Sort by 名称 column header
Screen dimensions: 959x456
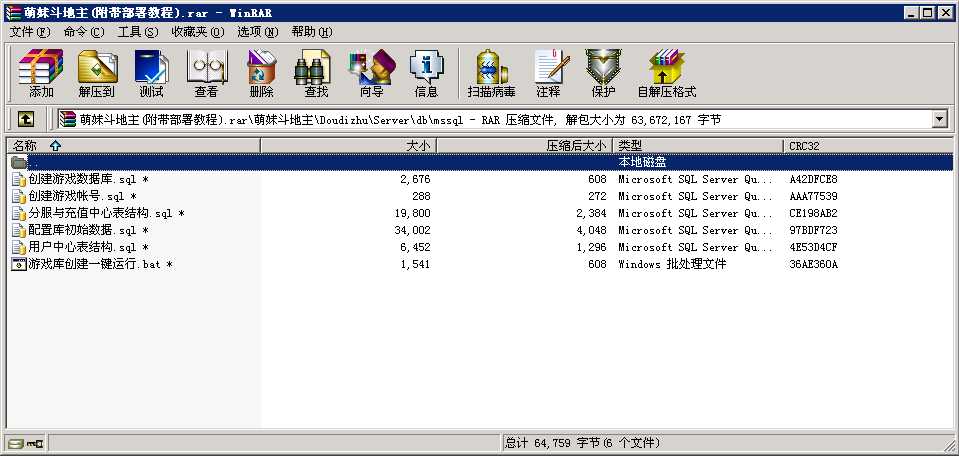133,145
